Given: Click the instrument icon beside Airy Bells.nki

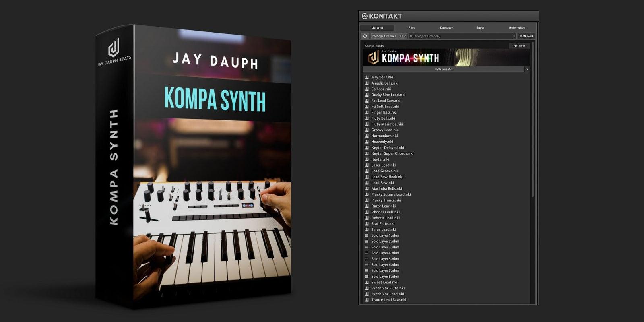Looking at the screenshot, I should [367, 77].
